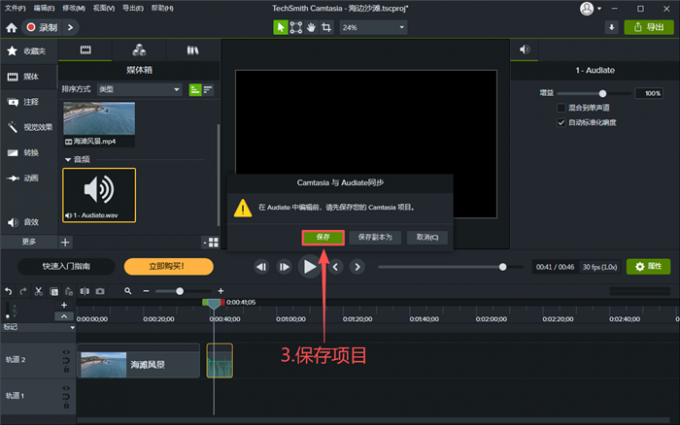
Task: Open the 转换 transitions panel
Action: [x=29, y=153]
